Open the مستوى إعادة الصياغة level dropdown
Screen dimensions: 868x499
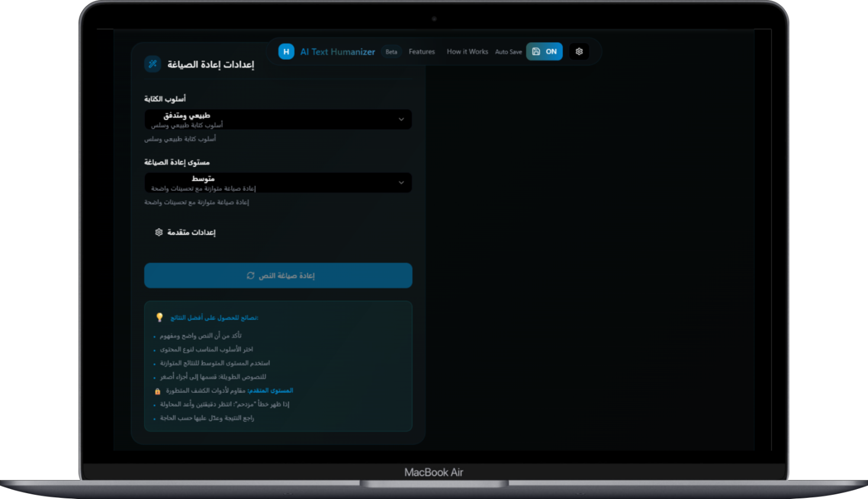[x=278, y=183]
